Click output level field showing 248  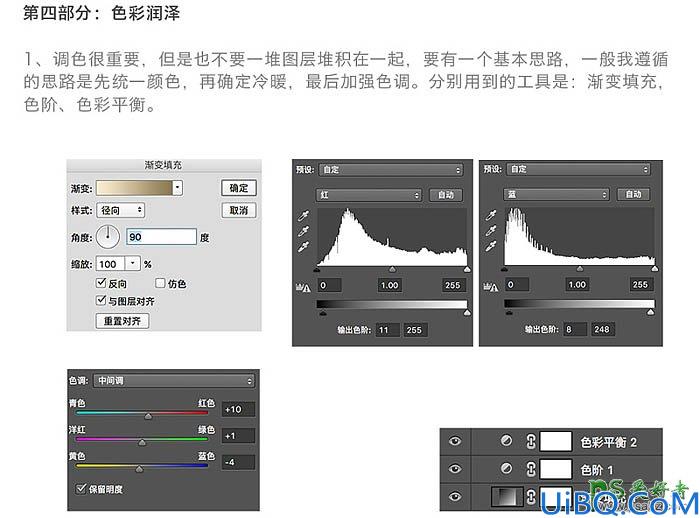pyautogui.click(x=603, y=330)
